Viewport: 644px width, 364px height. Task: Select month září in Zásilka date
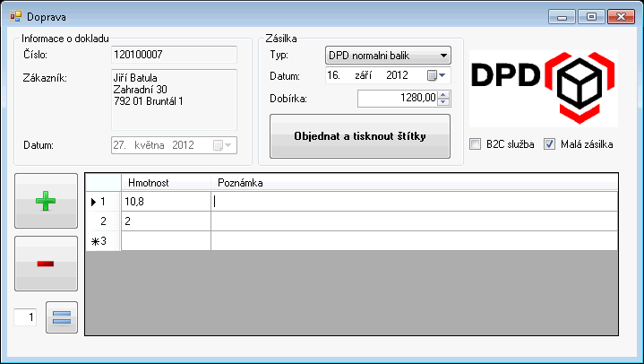364,75
